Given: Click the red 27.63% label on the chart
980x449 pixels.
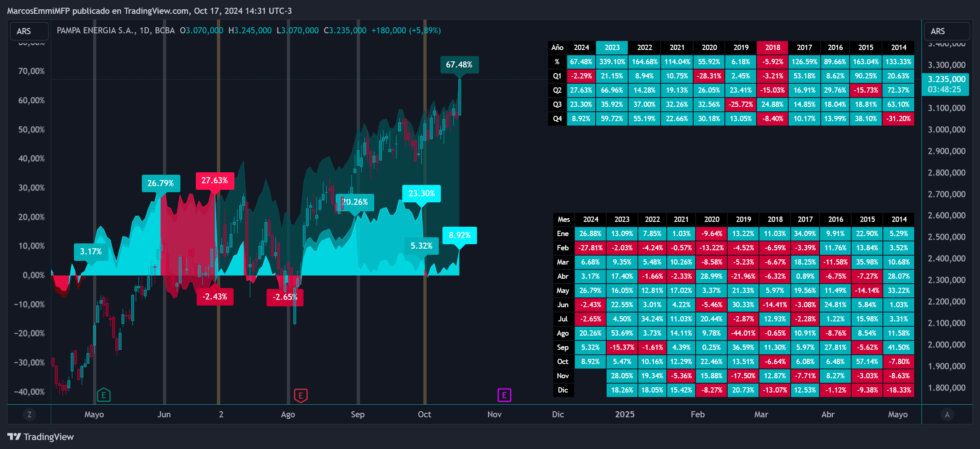Looking at the screenshot, I should coord(215,180).
